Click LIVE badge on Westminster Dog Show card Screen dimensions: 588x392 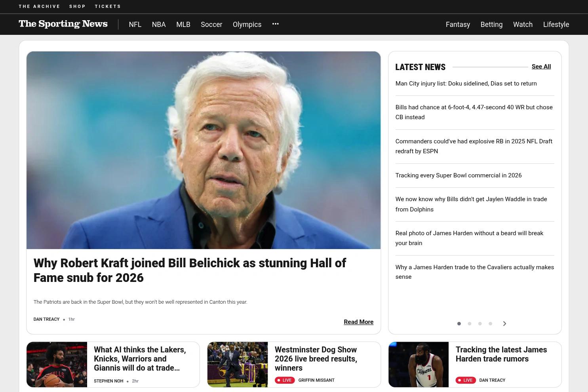click(x=285, y=380)
